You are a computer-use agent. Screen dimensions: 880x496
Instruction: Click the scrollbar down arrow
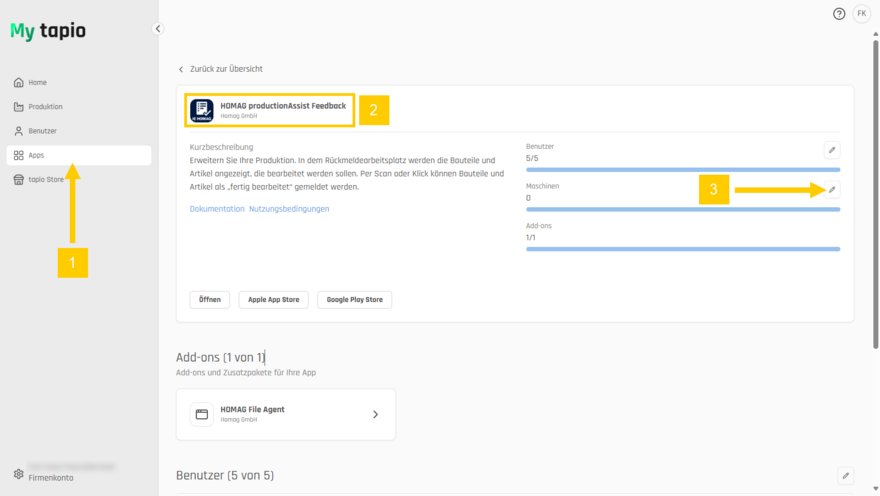point(876,489)
